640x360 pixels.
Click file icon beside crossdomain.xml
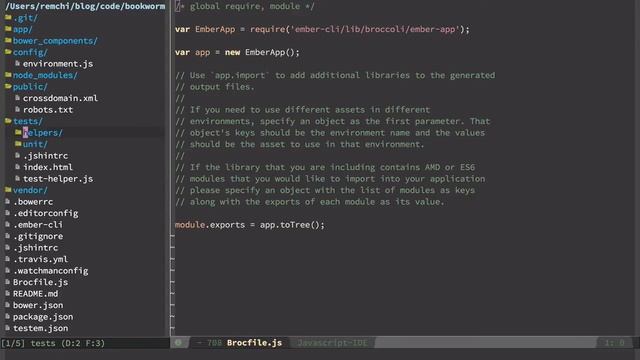click(x=18, y=98)
